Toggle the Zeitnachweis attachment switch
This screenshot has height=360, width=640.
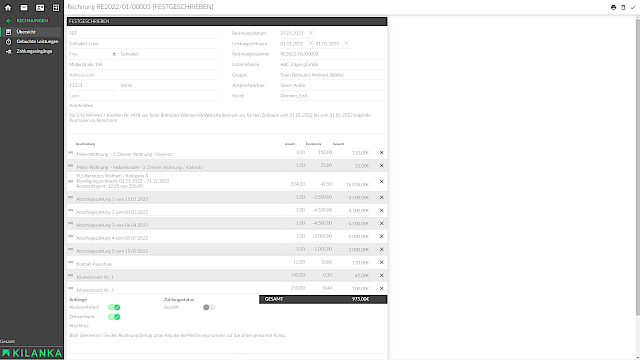tap(114, 317)
